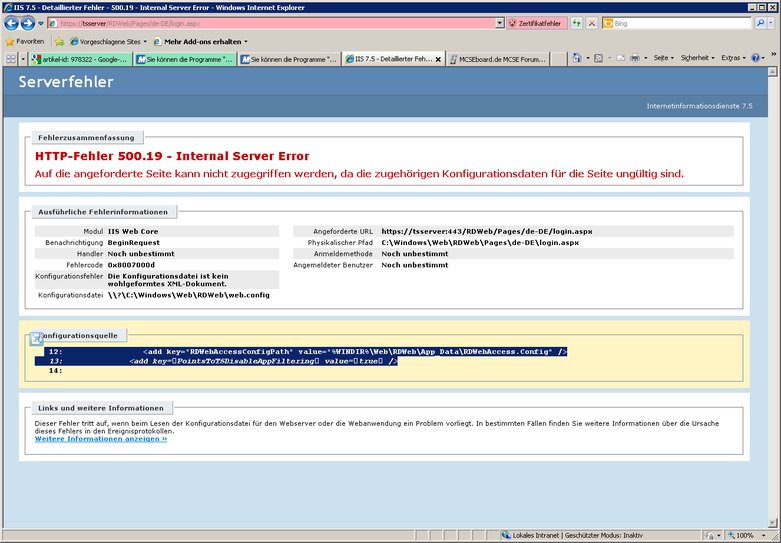
Task: Click physical path login.aspx value
Action: (480, 243)
